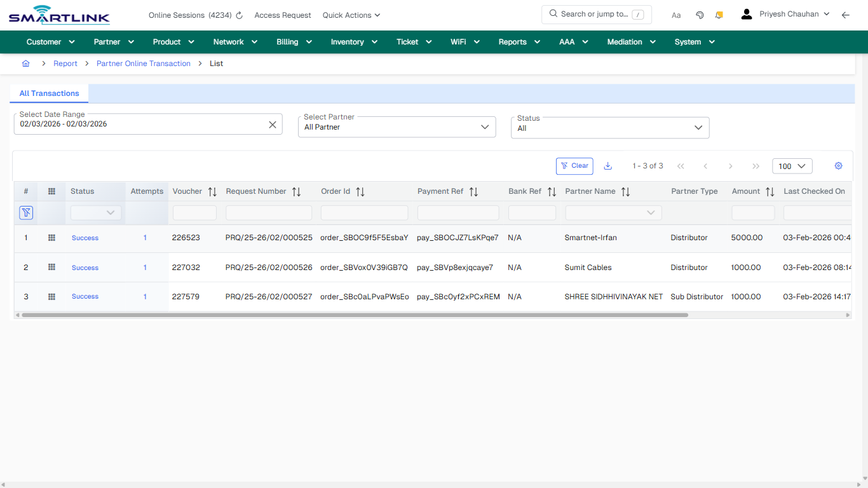Viewport: 868px width, 488px height.
Task: Click the filter icon in the first column
Action: pos(26,212)
